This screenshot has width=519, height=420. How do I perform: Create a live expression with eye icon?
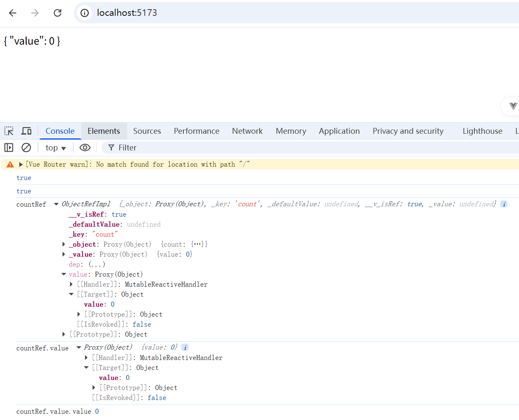(85, 147)
